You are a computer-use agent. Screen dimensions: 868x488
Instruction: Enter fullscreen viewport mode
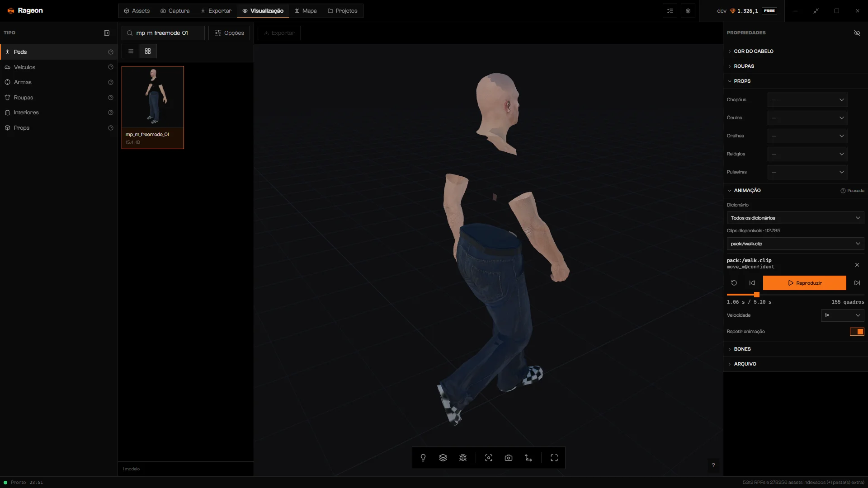554,458
